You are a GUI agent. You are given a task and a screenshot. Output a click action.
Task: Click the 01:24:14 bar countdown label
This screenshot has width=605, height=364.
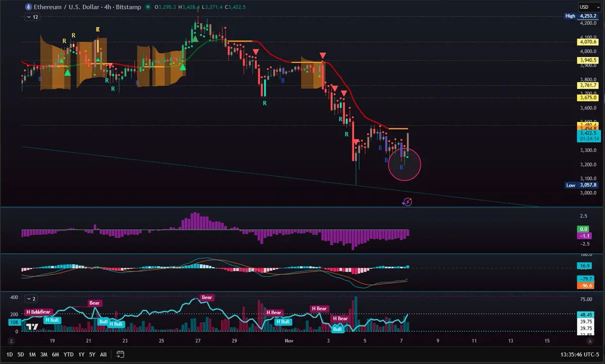click(x=588, y=139)
